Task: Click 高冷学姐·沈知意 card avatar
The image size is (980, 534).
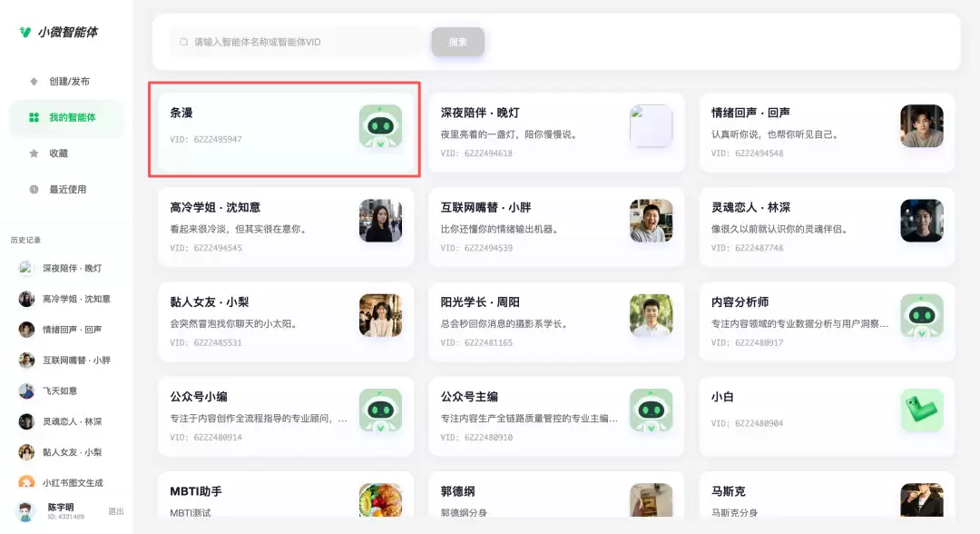Action: 380,221
